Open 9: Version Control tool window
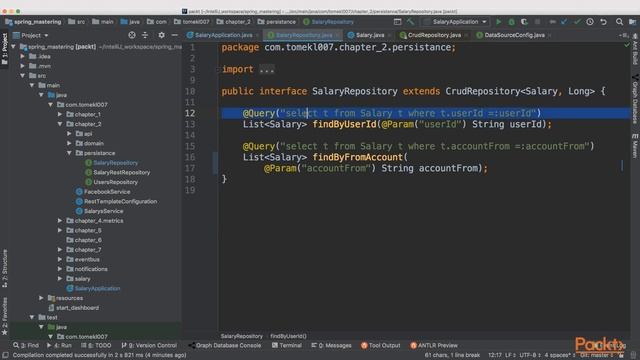Image resolution: width=640 pixels, height=360 pixels. 149,345
